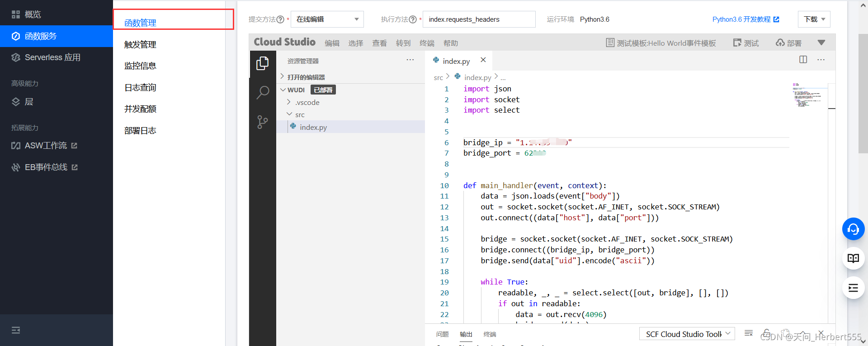Viewport: 868px width, 346px height.
Task: Open the 选择 menu in Cloud Studio
Action: [x=356, y=43]
